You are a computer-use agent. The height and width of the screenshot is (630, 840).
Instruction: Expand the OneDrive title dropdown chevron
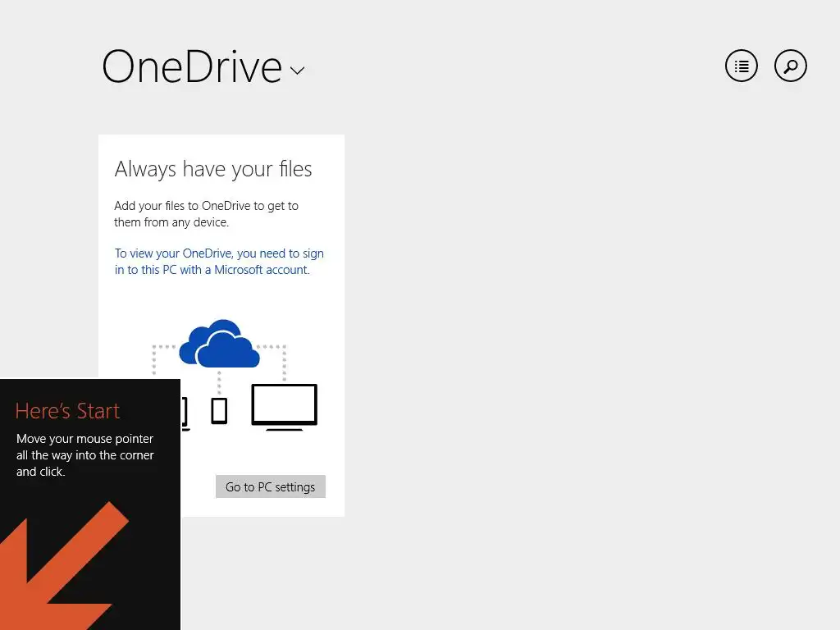click(297, 71)
